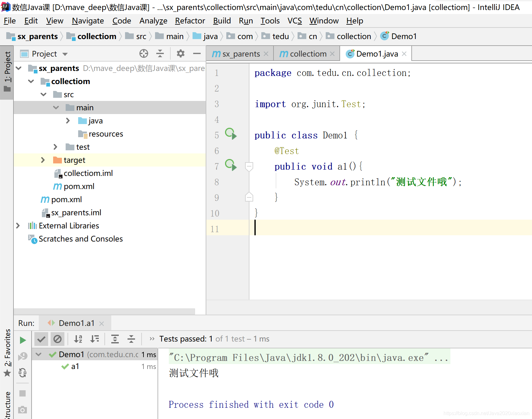532x419 pixels.
Task: Collapse the main folder node
Action: [56, 107]
